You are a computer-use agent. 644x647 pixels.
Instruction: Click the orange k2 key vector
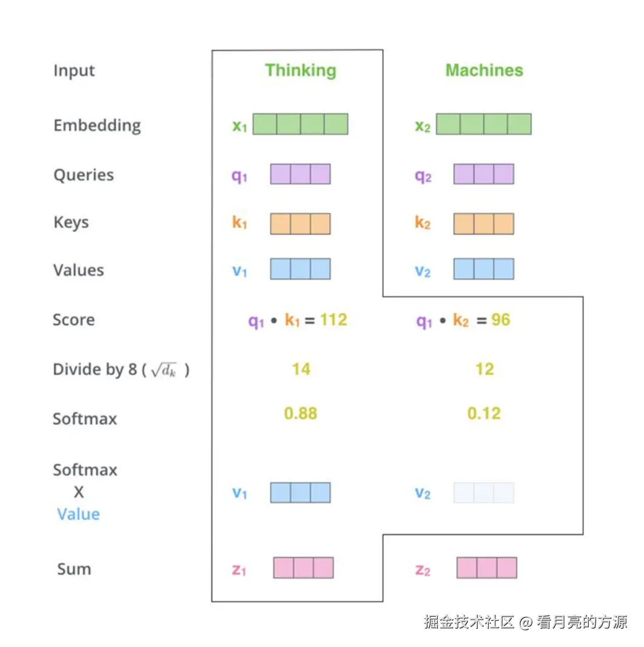pyautogui.click(x=484, y=224)
